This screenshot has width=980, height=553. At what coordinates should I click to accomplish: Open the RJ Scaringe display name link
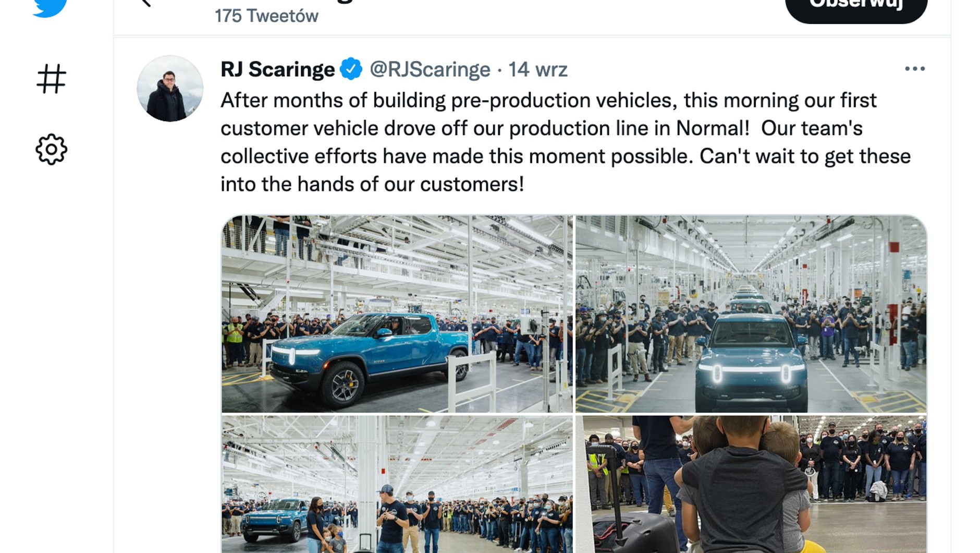coord(277,69)
